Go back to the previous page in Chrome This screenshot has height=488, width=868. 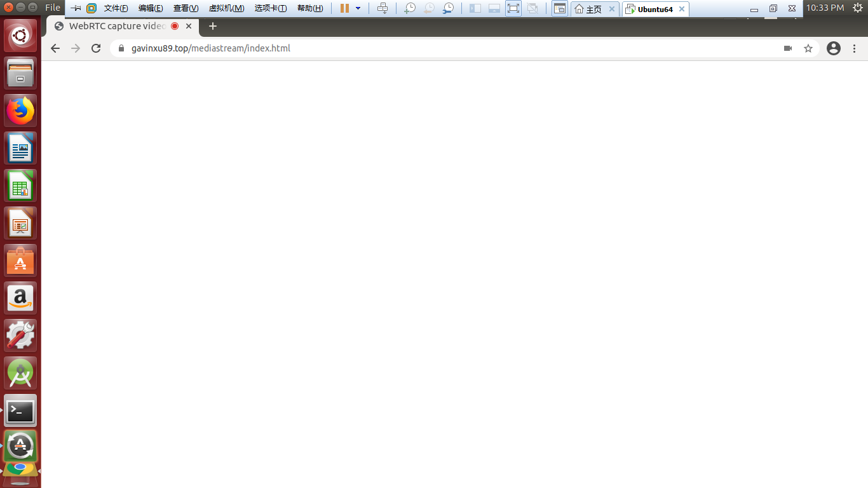pos(55,48)
